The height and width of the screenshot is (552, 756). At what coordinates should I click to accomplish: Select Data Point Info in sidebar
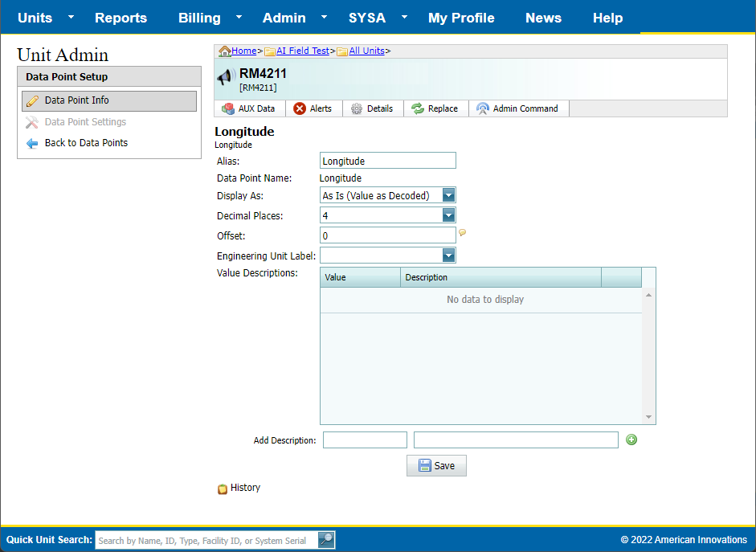point(108,100)
